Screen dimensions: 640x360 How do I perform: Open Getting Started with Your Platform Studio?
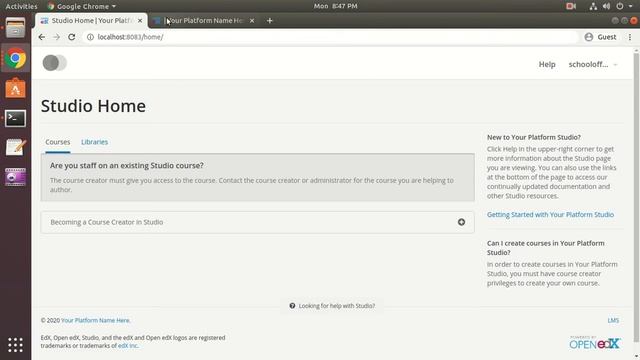coord(550,215)
